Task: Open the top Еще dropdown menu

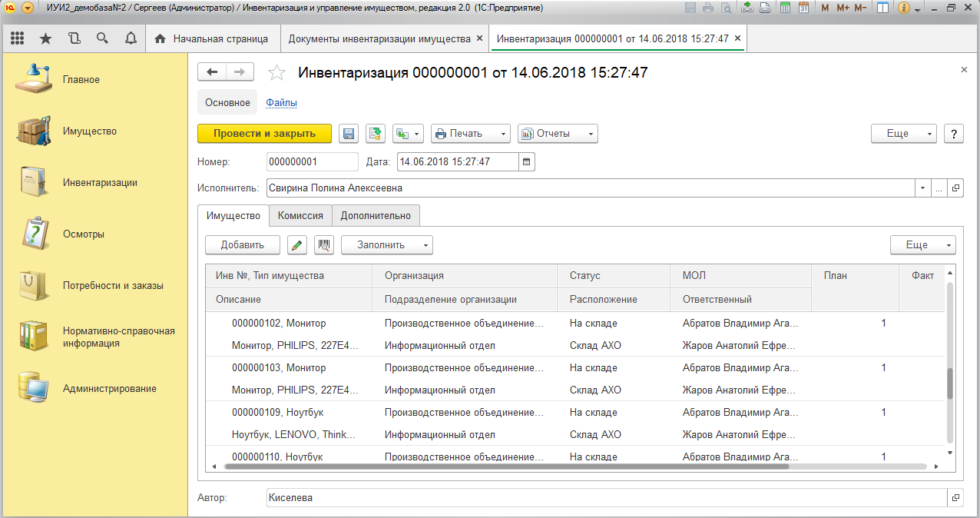Action: pyautogui.click(x=904, y=134)
